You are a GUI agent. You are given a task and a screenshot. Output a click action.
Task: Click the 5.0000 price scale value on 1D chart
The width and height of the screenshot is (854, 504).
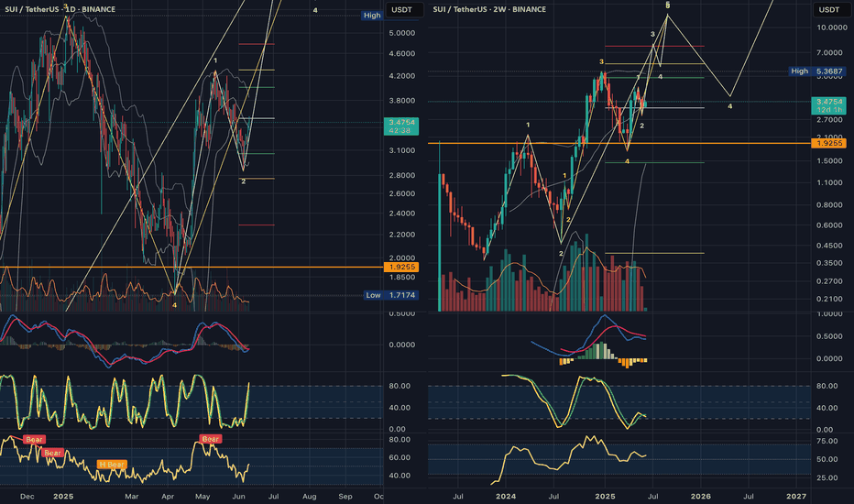click(x=402, y=33)
